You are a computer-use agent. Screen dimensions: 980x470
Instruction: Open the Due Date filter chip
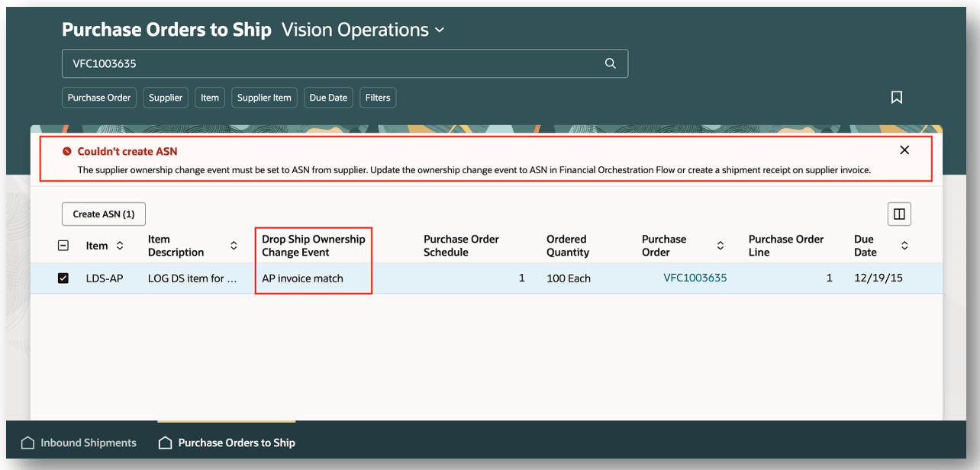click(x=328, y=98)
